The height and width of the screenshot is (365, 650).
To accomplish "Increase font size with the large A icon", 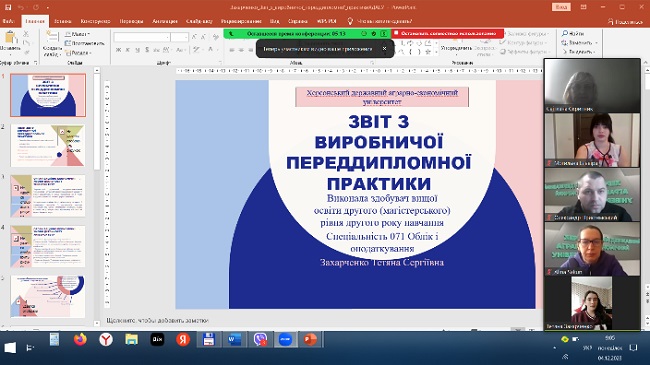I will (x=194, y=37).
